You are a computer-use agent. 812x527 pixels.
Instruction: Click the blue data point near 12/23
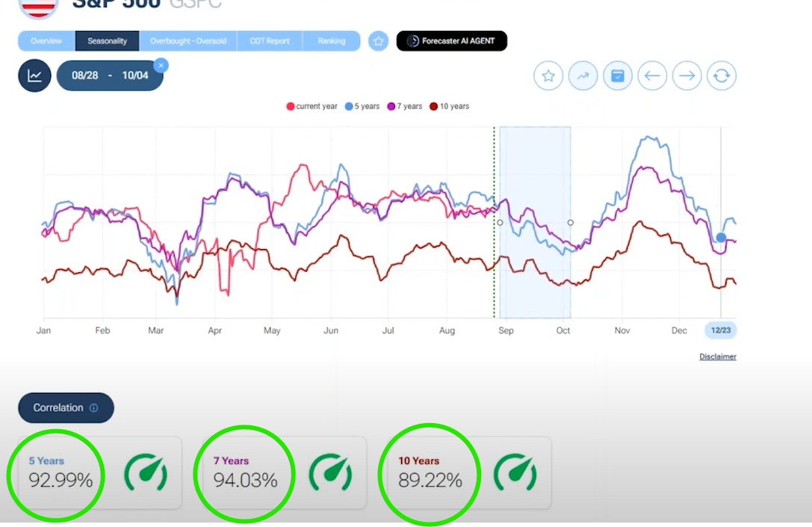tap(721, 238)
